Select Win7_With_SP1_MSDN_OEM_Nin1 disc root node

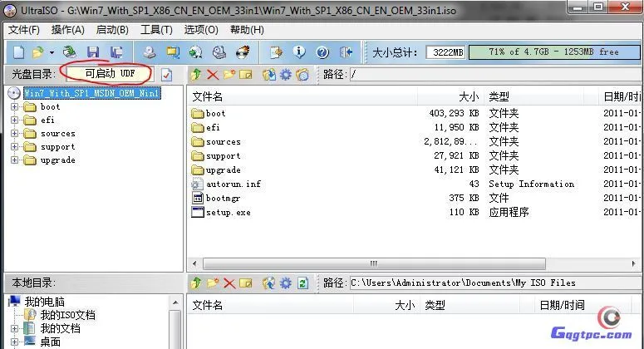pyautogui.click(x=92, y=93)
